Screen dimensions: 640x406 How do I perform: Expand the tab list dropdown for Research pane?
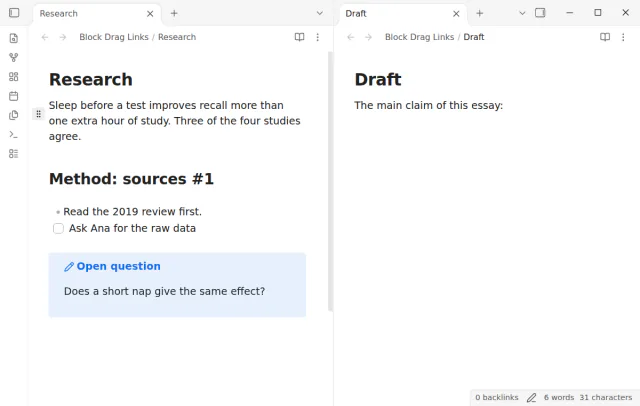point(320,13)
